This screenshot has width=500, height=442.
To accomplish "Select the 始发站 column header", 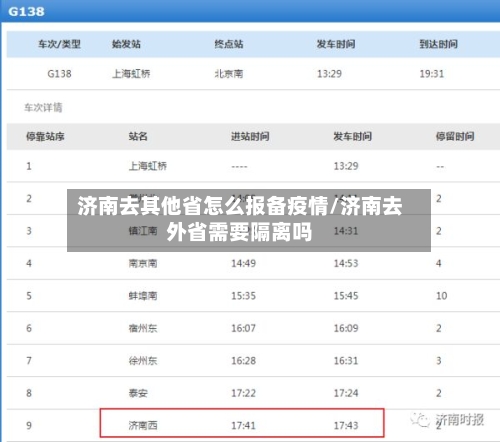I will 126,44.
